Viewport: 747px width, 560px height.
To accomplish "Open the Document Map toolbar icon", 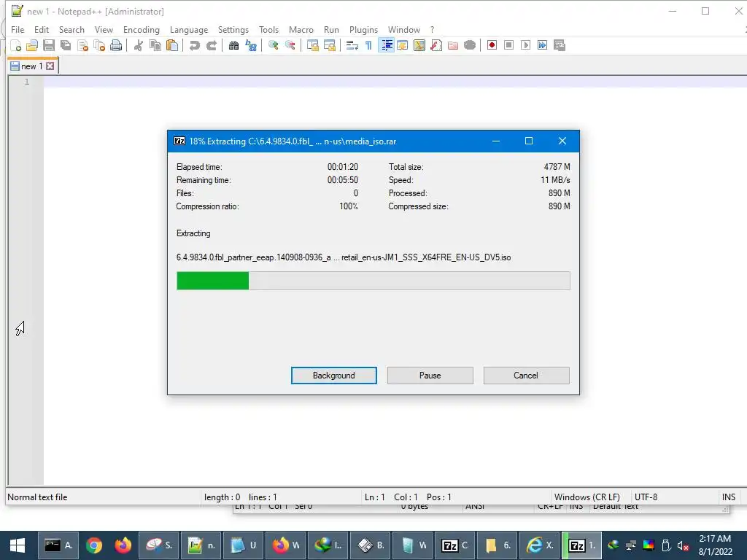I will tap(419, 45).
